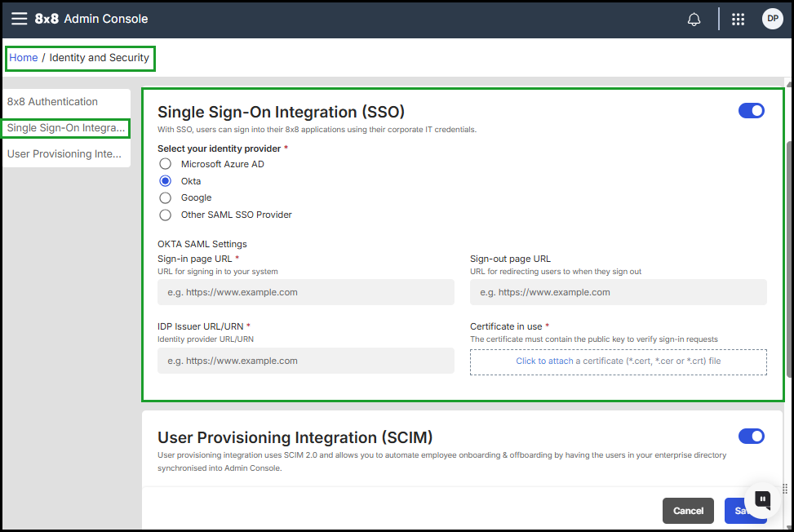The image size is (794, 532).
Task: Choose Google as identity provider
Action: (166, 197)
